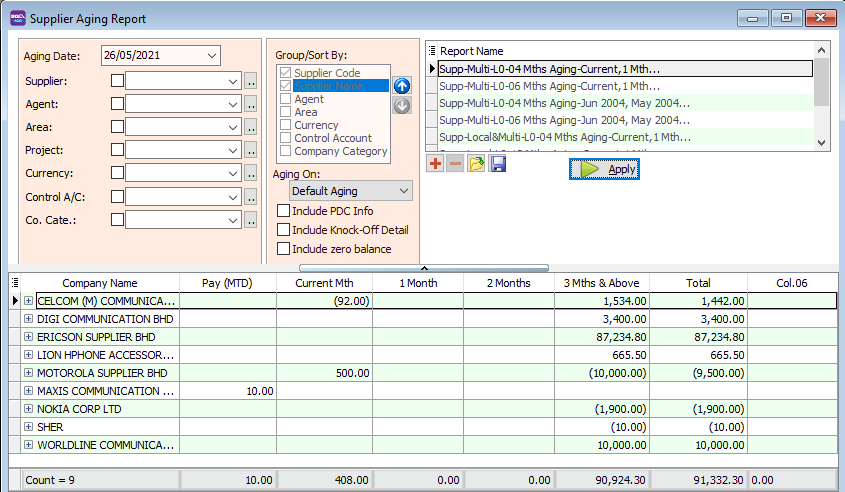Open the Aging Date dropdown
The width and height of the screenshot is (845, 492).
click(x=211, y=56)
